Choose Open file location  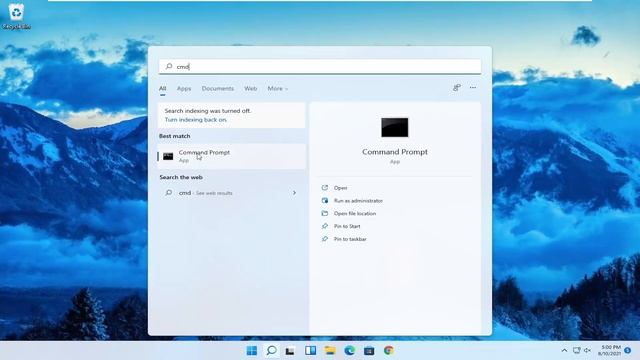[355, 213]
